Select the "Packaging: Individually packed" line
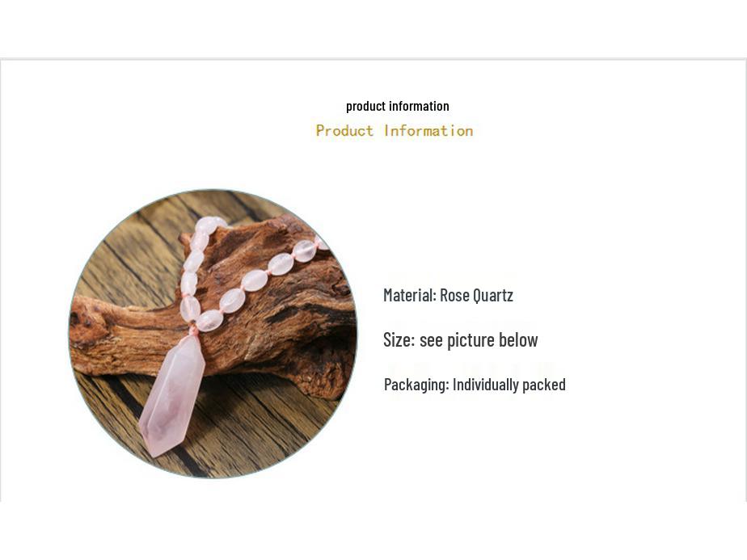Viewport: 747px width, 560px height. click(475, 385)
